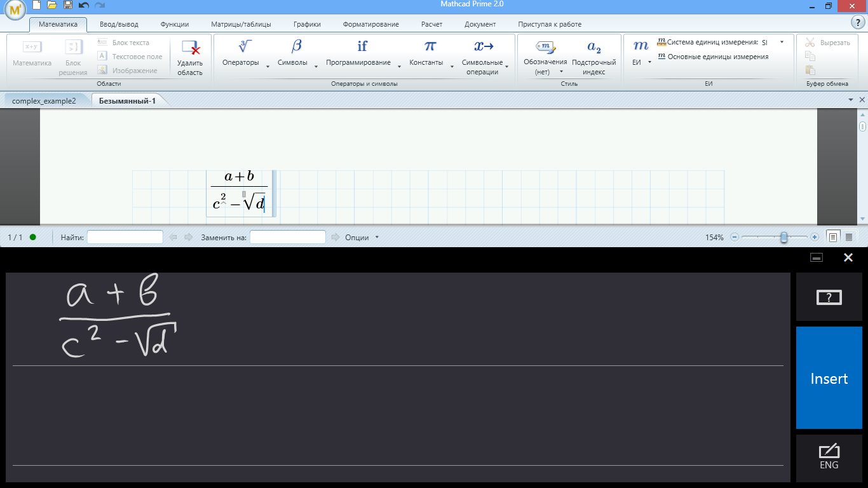Open the Константы pi icon
Viewport: 868px width, 488px height.
[x=430, y=46]
